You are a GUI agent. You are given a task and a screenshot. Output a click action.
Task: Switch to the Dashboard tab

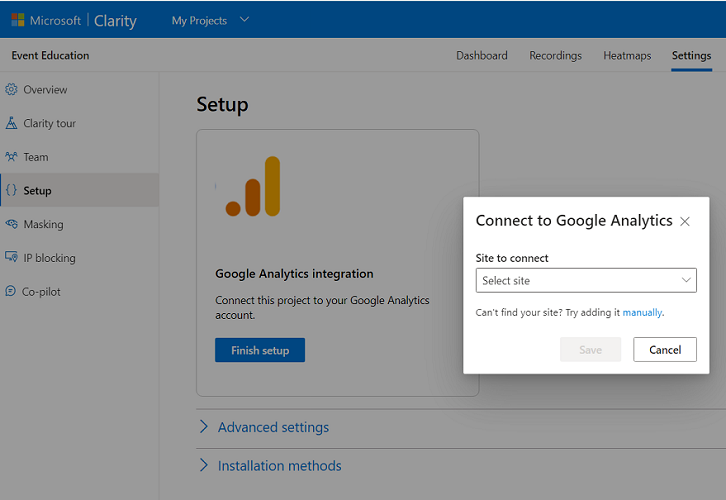point(482,56)
